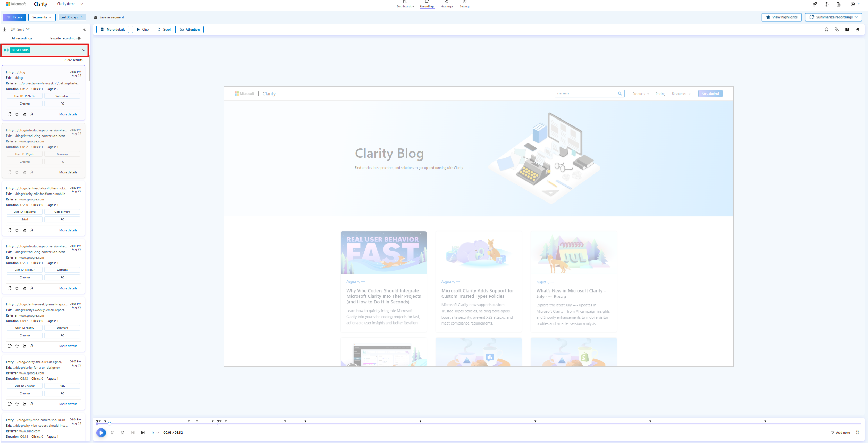Select the Real User Behavior Fast blog thumbnail

(384, 253)
